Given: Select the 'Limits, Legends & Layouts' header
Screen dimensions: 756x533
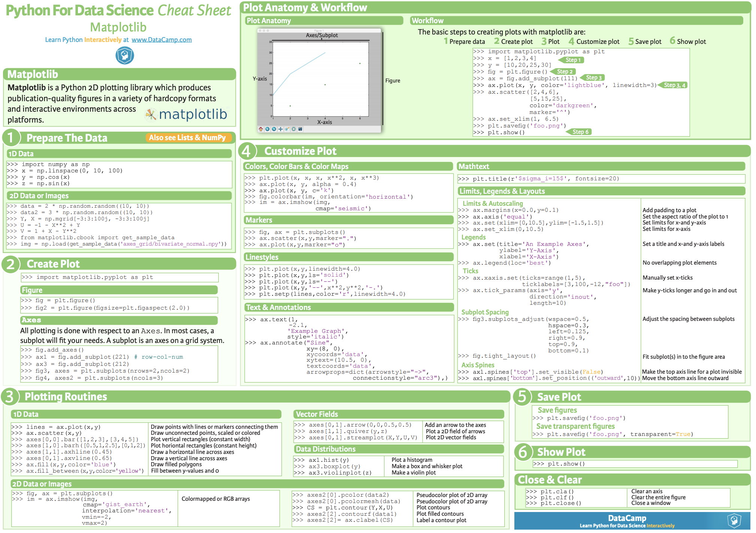Looking at the screenshot, I should click(x=601, y=191).
